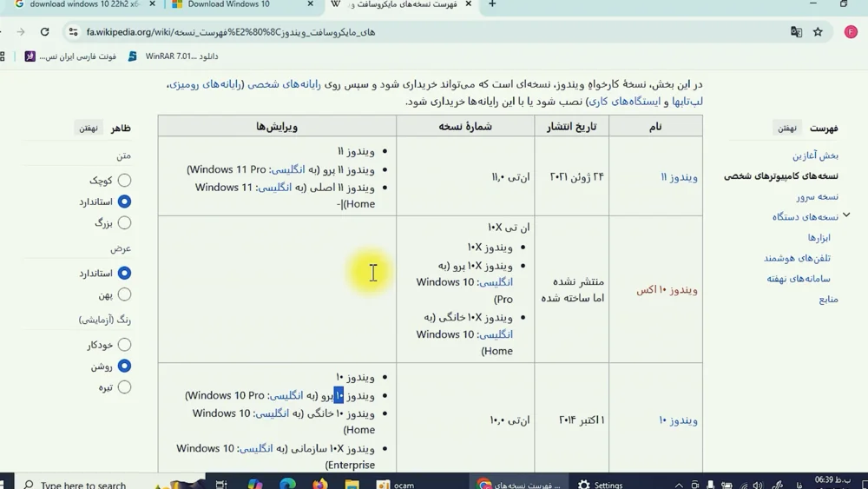The width and height of the screenshot is (868, 489).
Task: Open the ویندوز ۱۱ link in name column
Action: 680,177
